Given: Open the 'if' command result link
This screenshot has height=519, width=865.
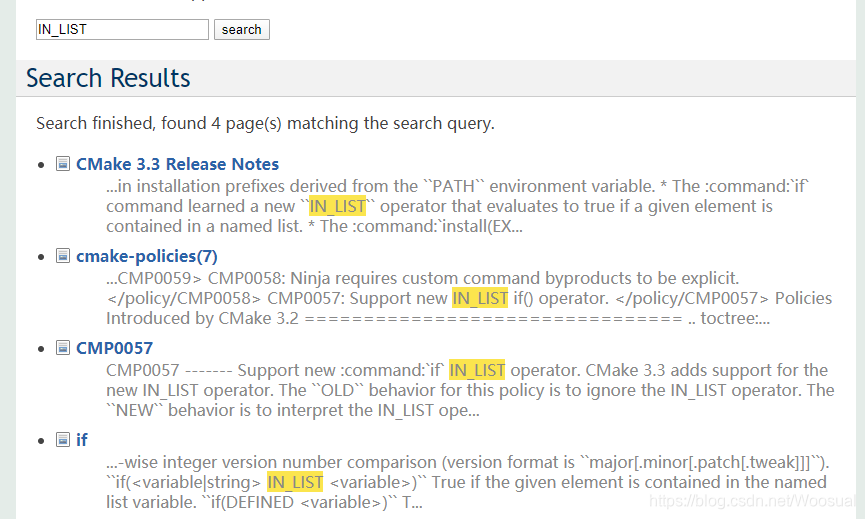Looking at the screenshot, I should (82, 440).
